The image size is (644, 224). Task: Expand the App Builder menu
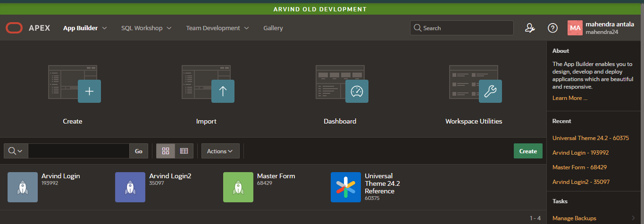click(85, 28)
